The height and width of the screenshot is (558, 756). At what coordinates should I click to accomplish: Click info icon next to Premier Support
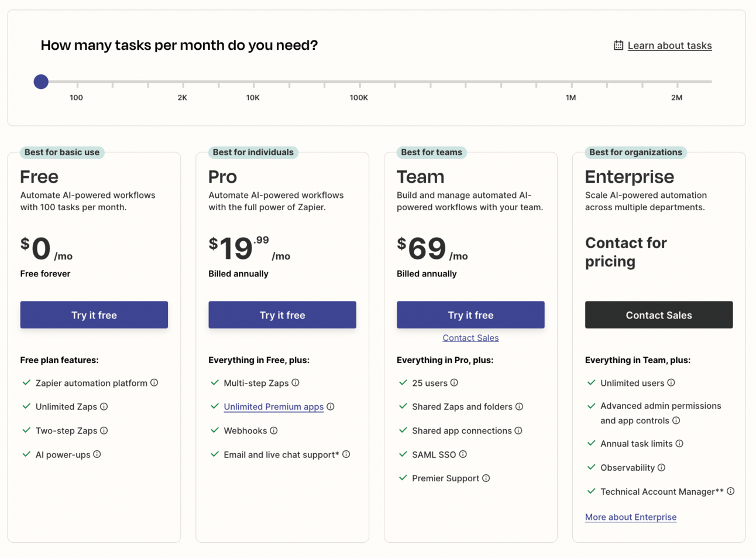click(486, 478)
